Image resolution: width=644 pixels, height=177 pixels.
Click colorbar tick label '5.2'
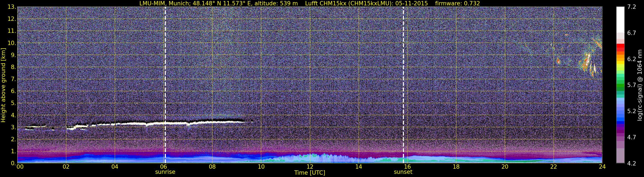(632, 111)
